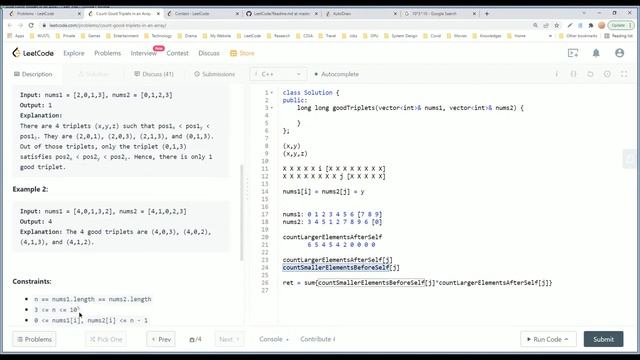Viewport: 640px width, 360px height.
Task: Collapse code fold arrow on line 3
Action: 272,108
